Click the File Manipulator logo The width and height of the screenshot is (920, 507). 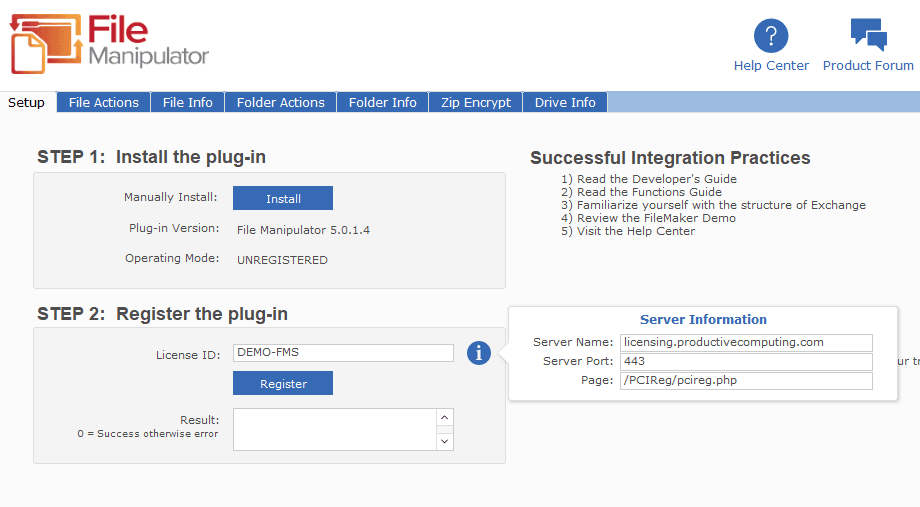110,43
